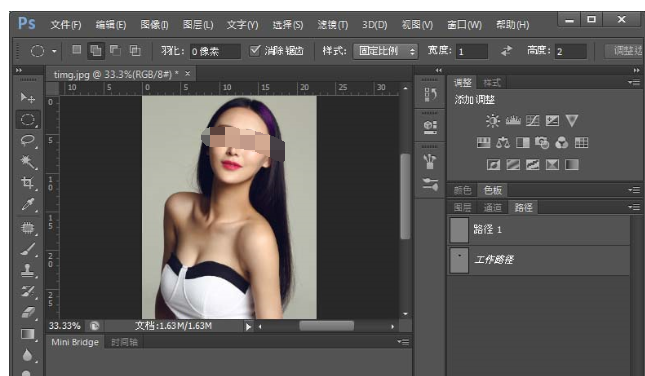Toggle the 消除锯齿 anti-alias checkbox

(x=255, y=50)
